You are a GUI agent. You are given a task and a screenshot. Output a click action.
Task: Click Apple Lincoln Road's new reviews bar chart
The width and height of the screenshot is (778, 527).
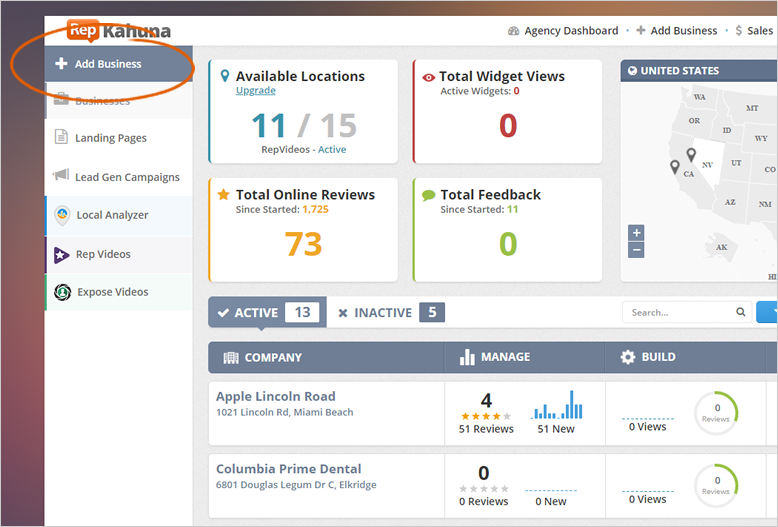tap(557, 406)
